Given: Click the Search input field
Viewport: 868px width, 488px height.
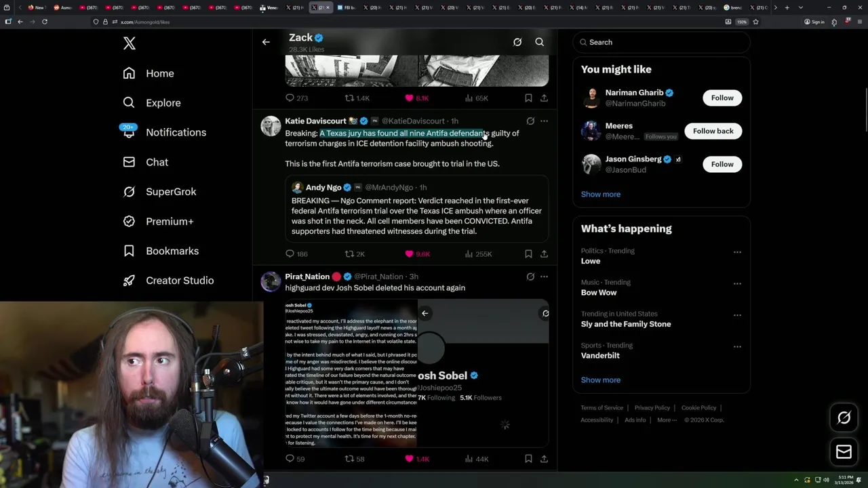Looking at the screenshot, I should 662,42.
